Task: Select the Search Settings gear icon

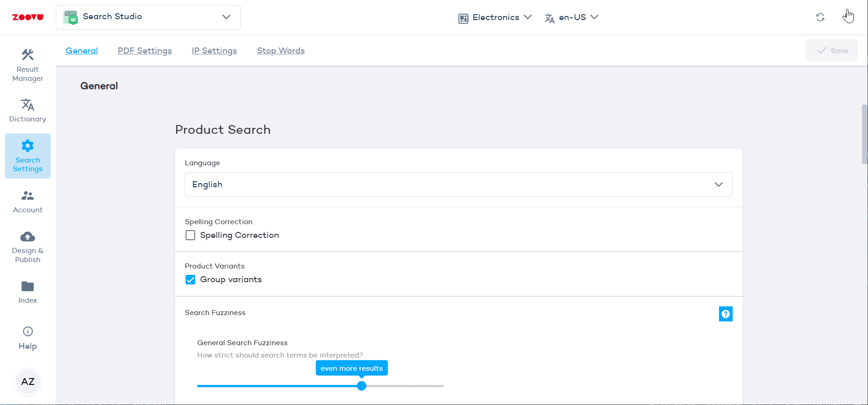Action: click(x=27, y=146)
